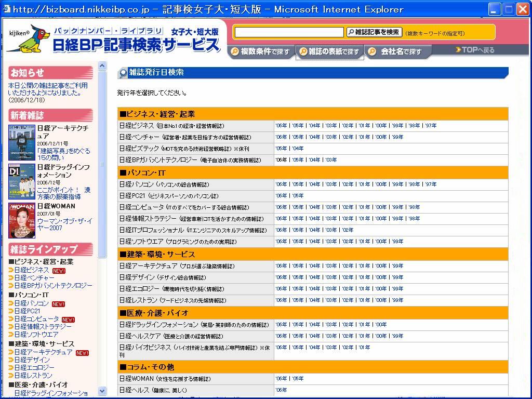Open '99年 in the 日経ソフトウエア table row
532x399 pixels.
[x=397, y=242]
